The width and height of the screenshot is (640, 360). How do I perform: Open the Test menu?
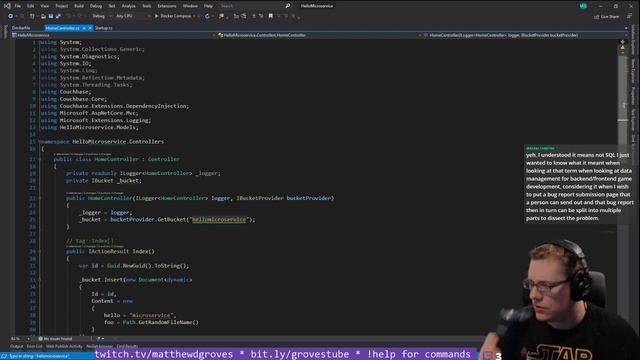pyautogui.click(x=111, y=6)
